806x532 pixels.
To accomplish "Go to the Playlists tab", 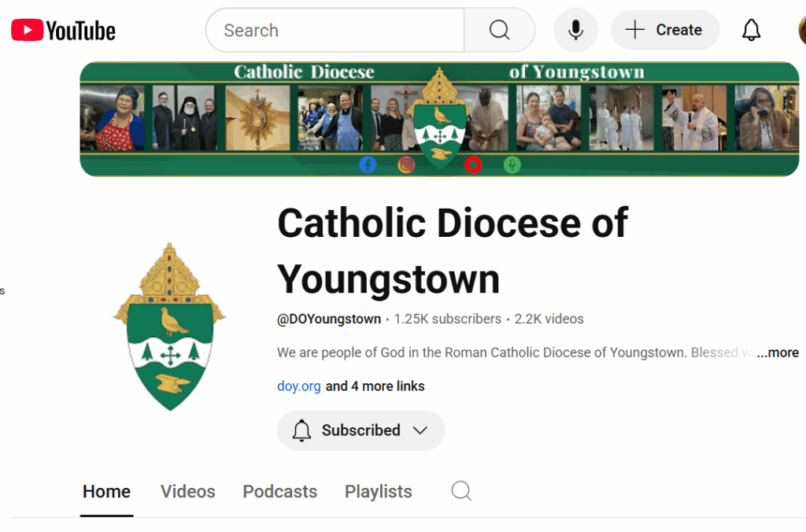I will click(378, 492).
